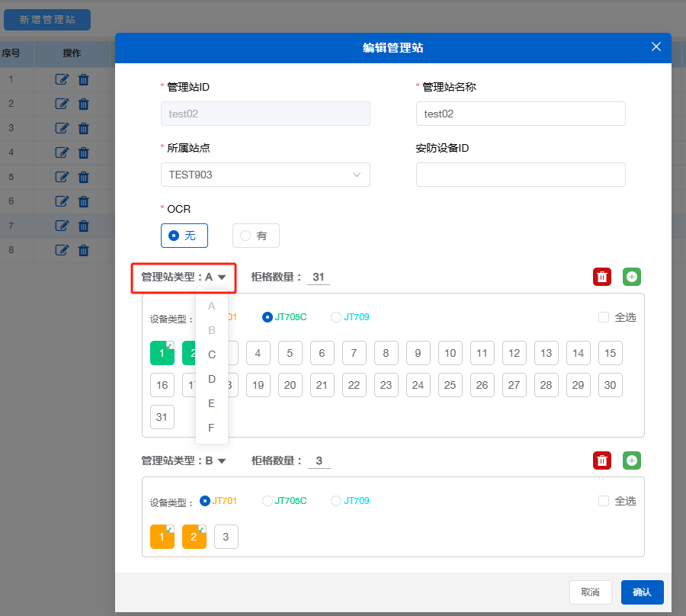Toggle cabinet cell 24 in section A
The height and width of the screenshot is (616, 686).
(x=418, y=385)
